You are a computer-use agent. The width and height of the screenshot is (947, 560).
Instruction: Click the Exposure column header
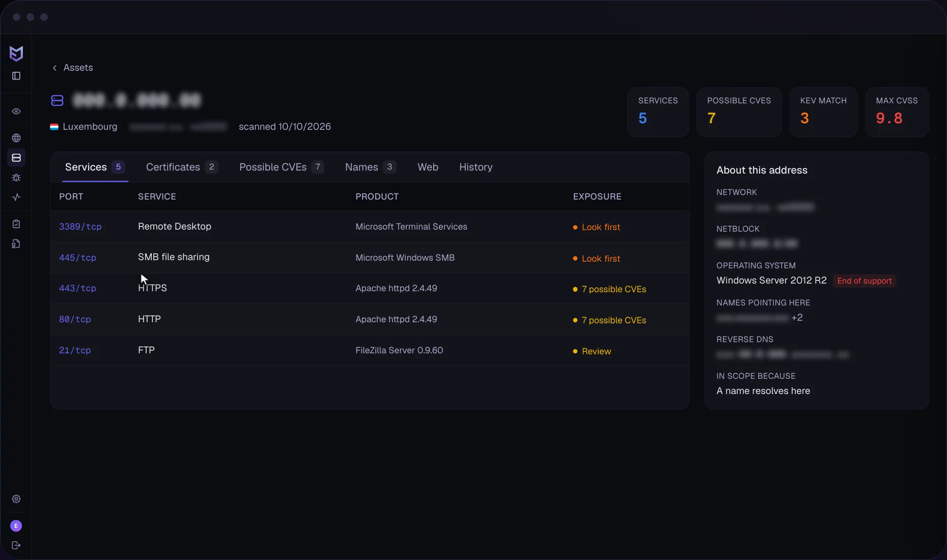(597, 197)
